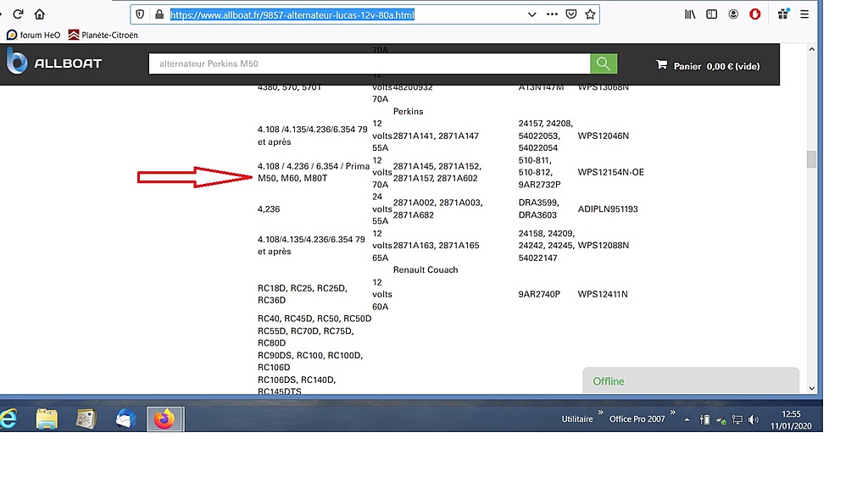The image size is (868, 488).
Task: Open the Utilitaire taskbar toolbar
Action: (x=577, y=419)
